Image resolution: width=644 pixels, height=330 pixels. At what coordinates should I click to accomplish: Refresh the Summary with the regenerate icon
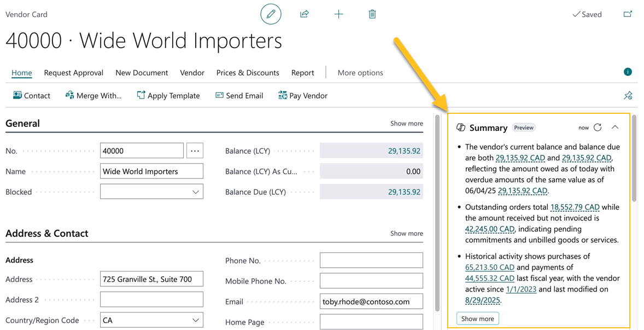click(597, 127)
